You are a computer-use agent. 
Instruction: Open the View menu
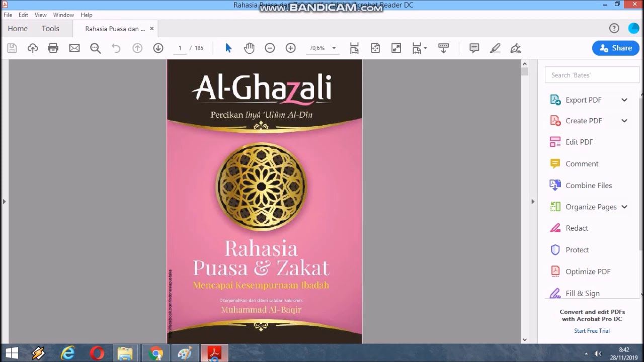[41, 15]
